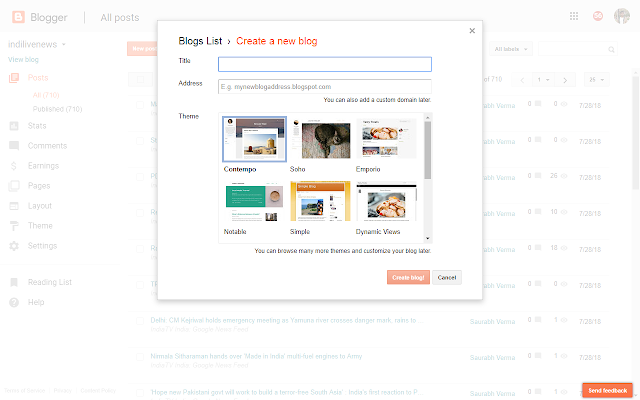Select the Contempo theme thumbnail
The height and width of the screenshot is (400, 640).
[x=254, y=139]
